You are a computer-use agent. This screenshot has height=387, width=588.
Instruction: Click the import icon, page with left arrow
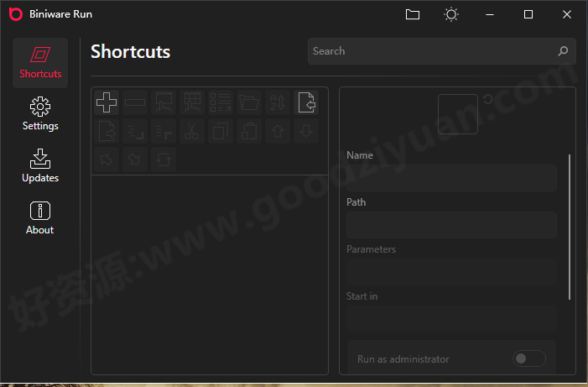tap(306, 102)
